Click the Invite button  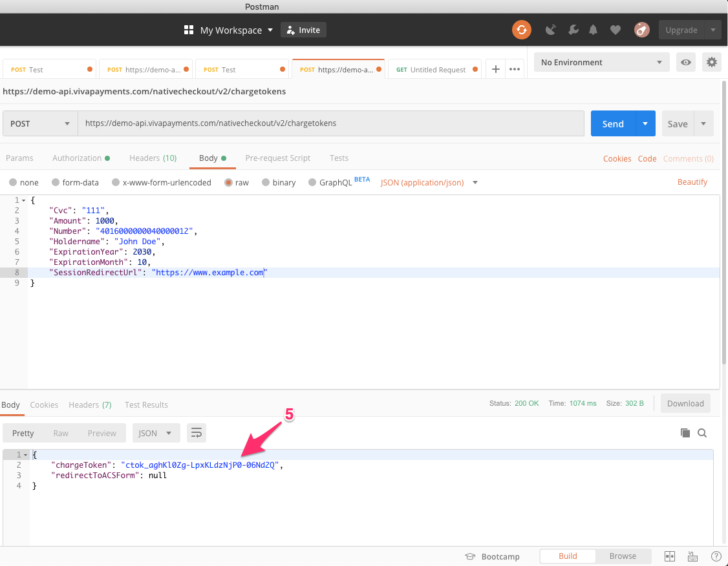coord(303,30)
